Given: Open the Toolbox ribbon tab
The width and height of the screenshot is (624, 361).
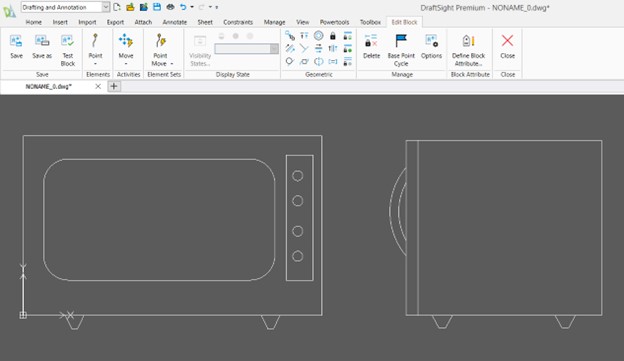Looking at the screenshot, I should point(370,22).
